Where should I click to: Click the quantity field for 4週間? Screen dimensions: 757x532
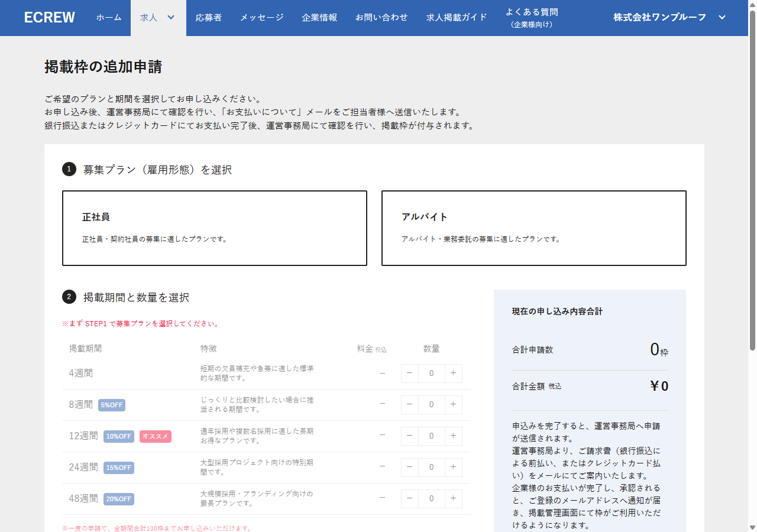pos(432,374)
